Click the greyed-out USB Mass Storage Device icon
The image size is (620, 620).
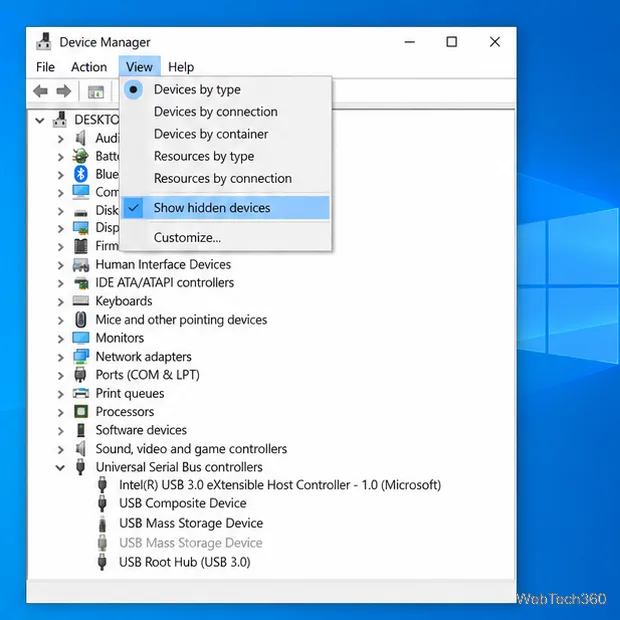pyautogui.click(x=102, y=543)
